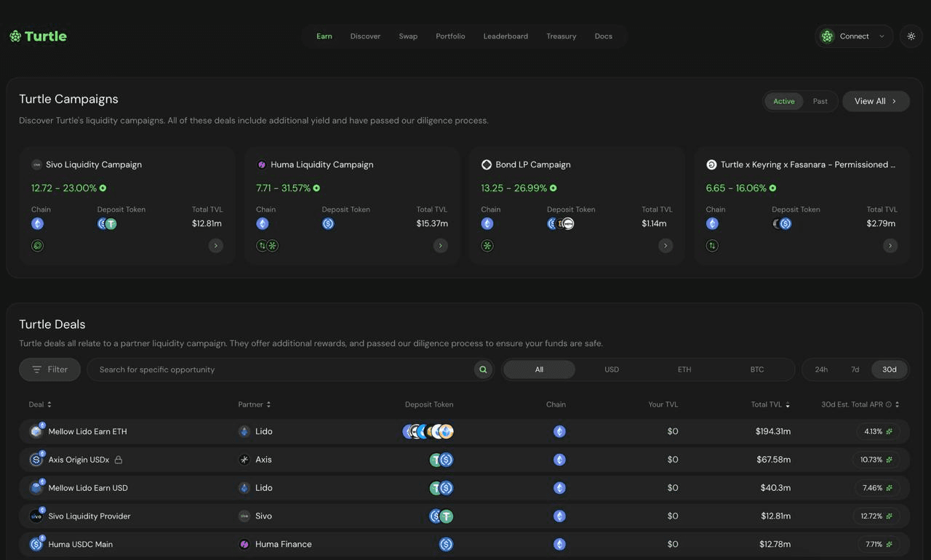Click the chain icon in Huma Liquidity Campaign card

pos(263,224)
